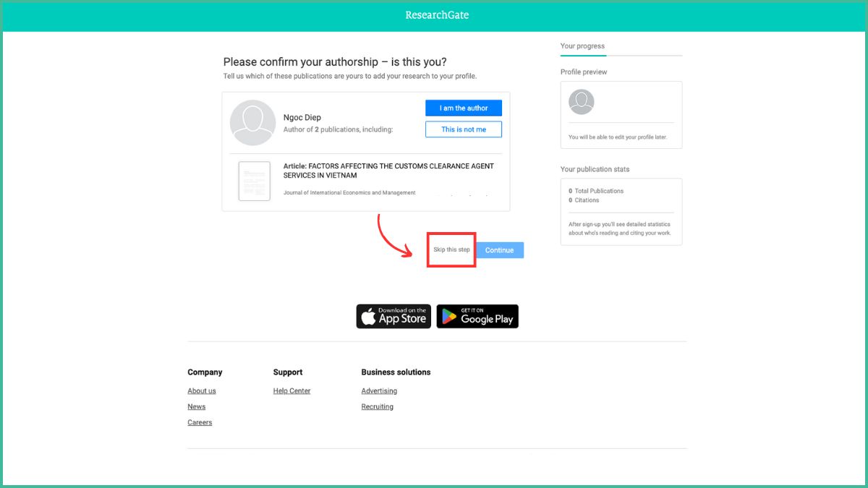The height and width of the screenshot is (488, 868).
Task: Click 'Profile preview' heading
Action: (x=584, y=72)
